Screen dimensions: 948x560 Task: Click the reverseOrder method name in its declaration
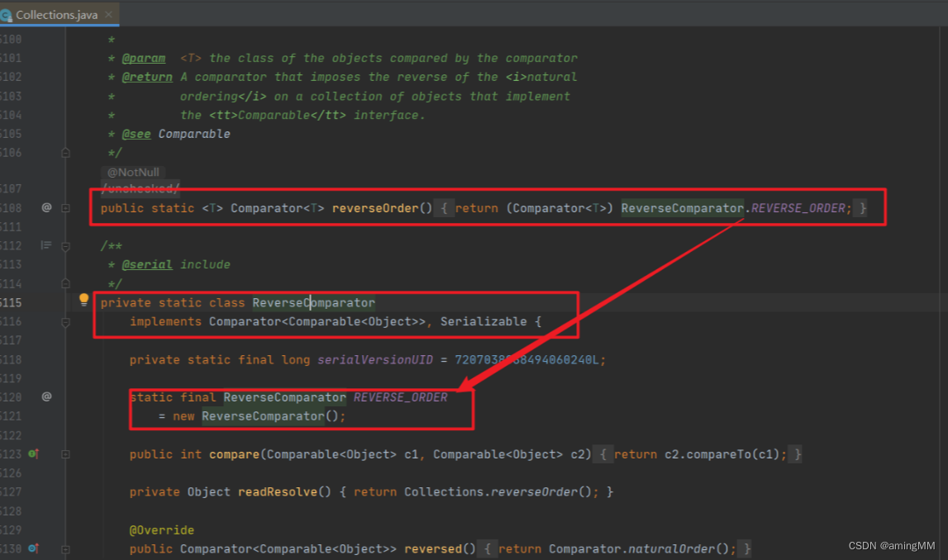pyautogui.click(x=375, y=208)
